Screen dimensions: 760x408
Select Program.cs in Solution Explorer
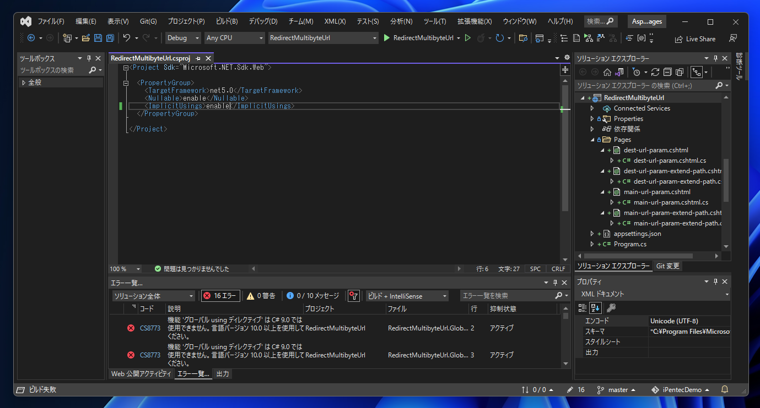pos(630,244)
